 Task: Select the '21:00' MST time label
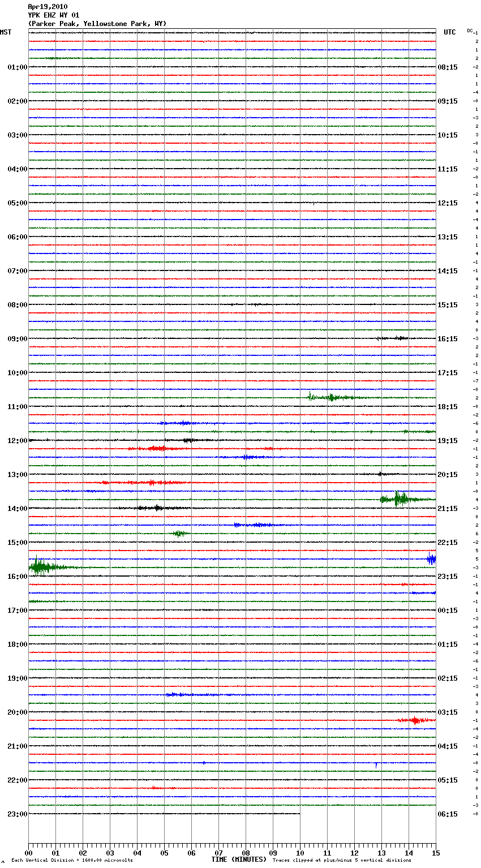click(x=18, y=746)
